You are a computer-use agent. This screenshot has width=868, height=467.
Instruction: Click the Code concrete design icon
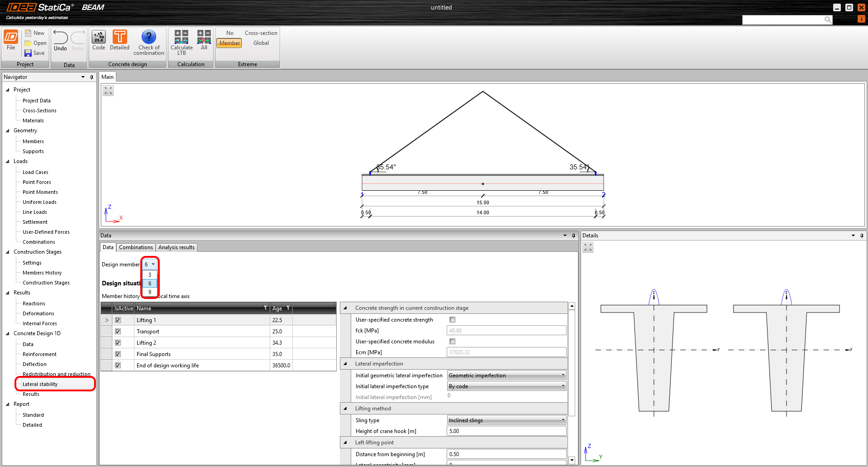coord(99,37)
